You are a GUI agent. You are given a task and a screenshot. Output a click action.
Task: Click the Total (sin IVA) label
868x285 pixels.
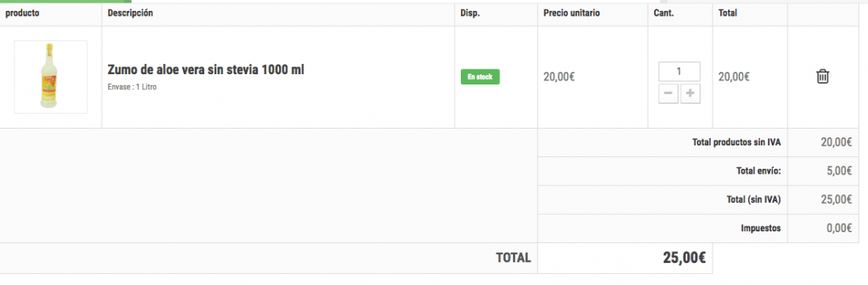[754, 200]
